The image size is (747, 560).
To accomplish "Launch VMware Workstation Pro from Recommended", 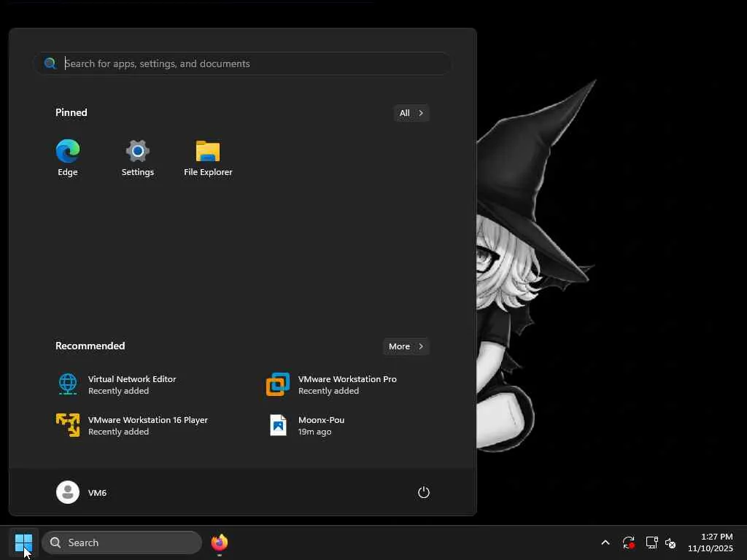I will [x=332, y=385].
